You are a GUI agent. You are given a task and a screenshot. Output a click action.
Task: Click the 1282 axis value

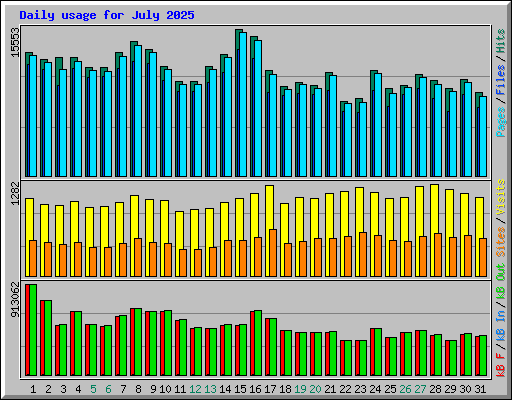(x=15, y=193)
